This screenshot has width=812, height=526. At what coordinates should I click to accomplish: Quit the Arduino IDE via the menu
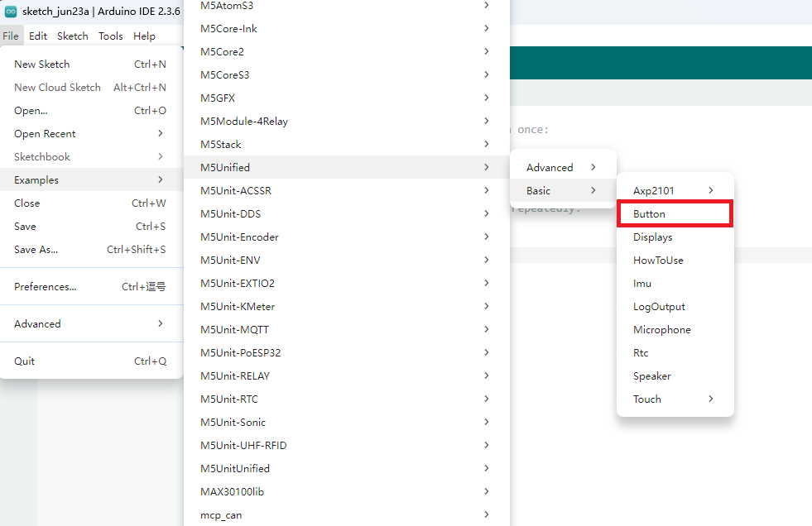click(x=92, y=361)
